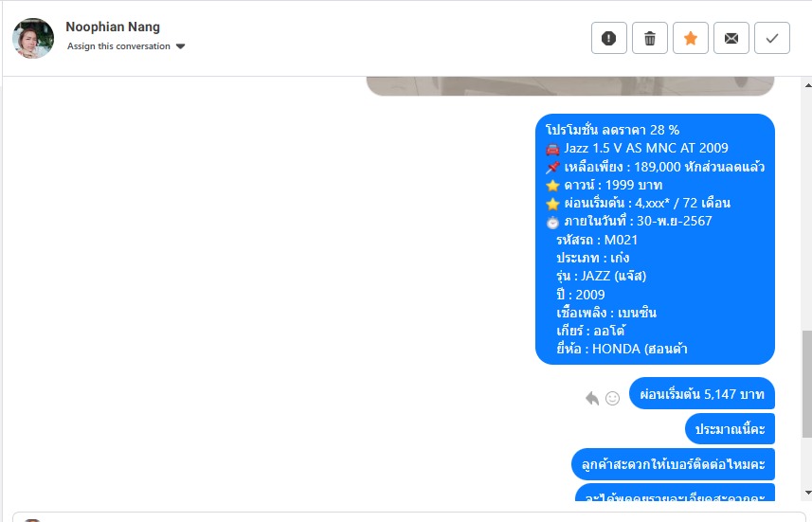The width and height of the screenshot is (812, 522).
Task: Add emoji reaction via smiley icon
Action: click(613, 398)
